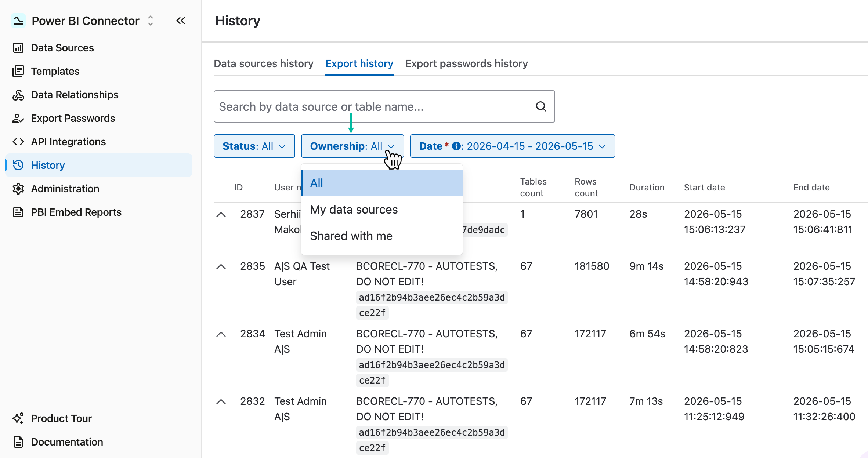This screenshot has width=868, height=458.
Task: Click the Tables count column header
Action: coord(533,188)
